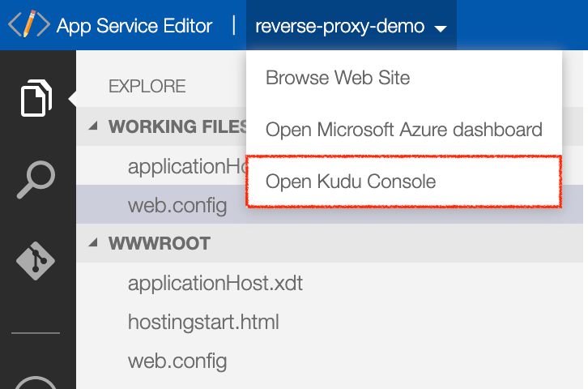Open the Explorer files icon in sidebar
588x389 pixels.
[x=36, y=99]
